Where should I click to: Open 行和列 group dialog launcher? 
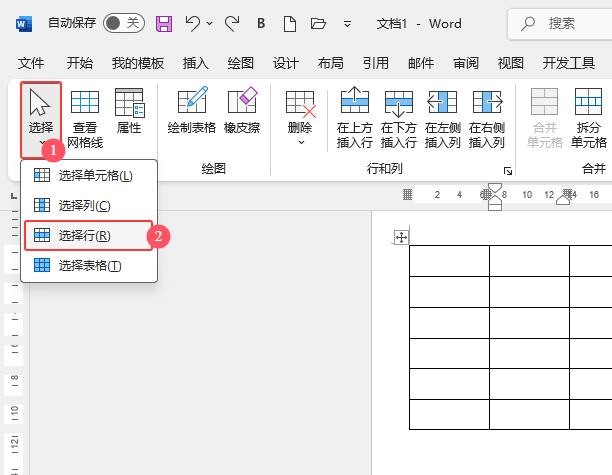coord(507,171)
